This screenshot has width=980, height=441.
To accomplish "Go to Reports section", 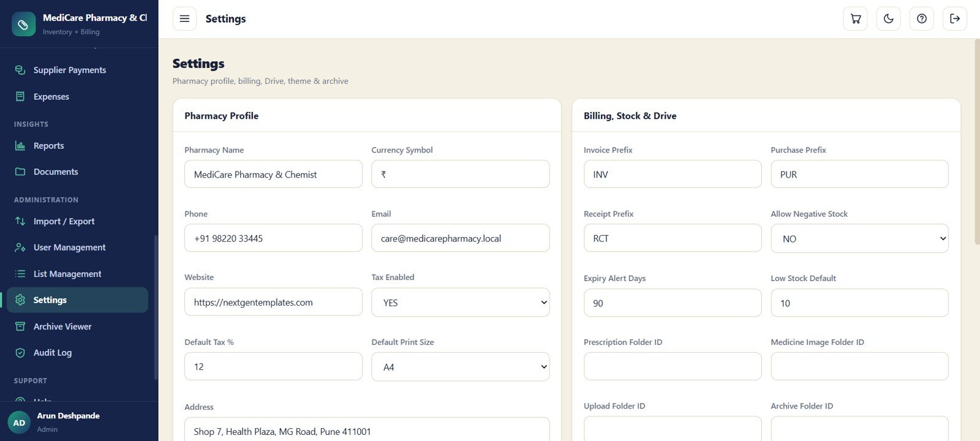I will pyautogui.click(x=77, y=146).
